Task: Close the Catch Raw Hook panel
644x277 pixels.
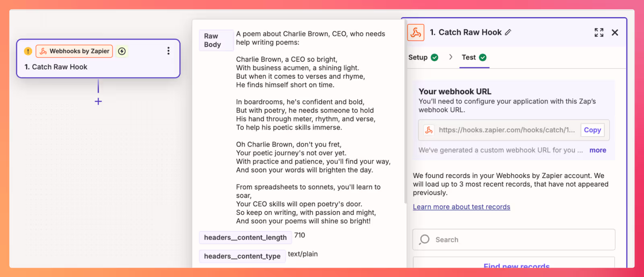Action: click(615, 33)
